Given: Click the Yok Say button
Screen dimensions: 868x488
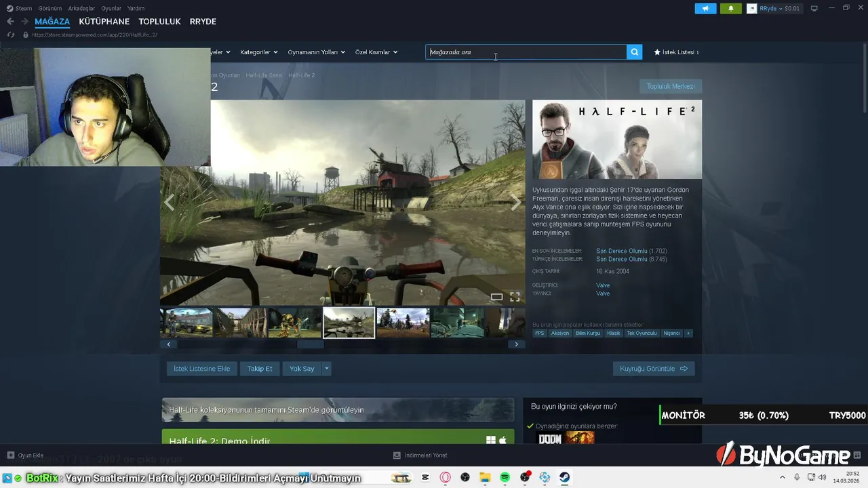Looking at the screenshot, I should point(302,369).
